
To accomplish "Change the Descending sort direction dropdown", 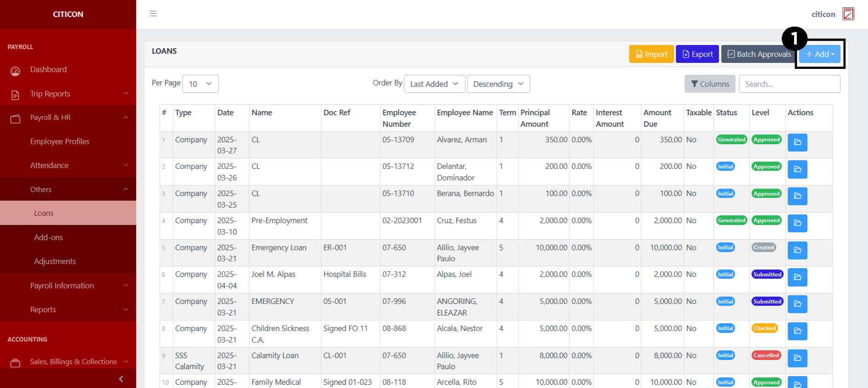I will (498, 84).
